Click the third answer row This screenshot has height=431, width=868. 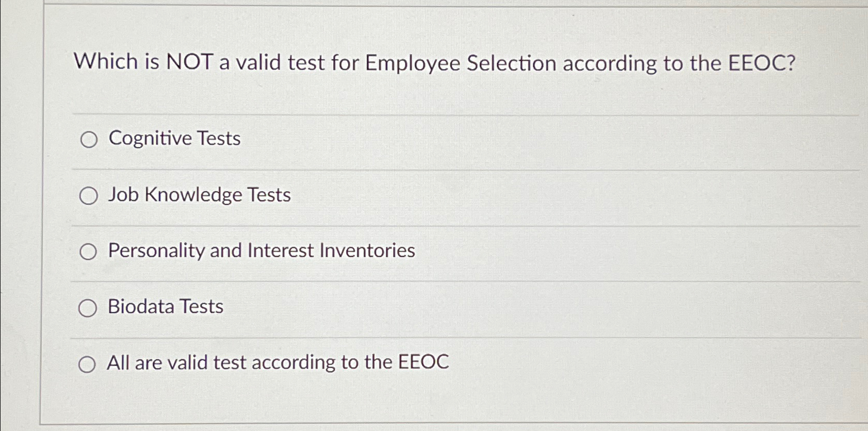[413, 252]
